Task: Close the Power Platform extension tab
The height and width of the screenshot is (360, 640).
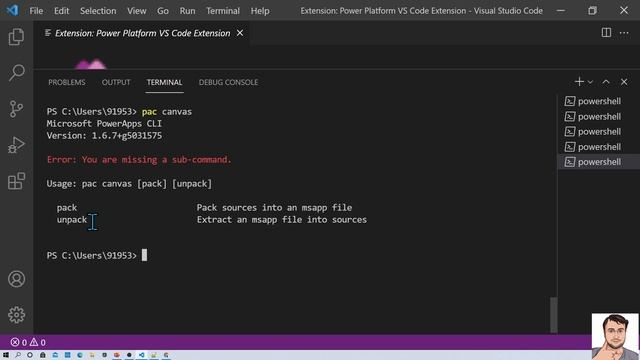Action: coord(240,33)
